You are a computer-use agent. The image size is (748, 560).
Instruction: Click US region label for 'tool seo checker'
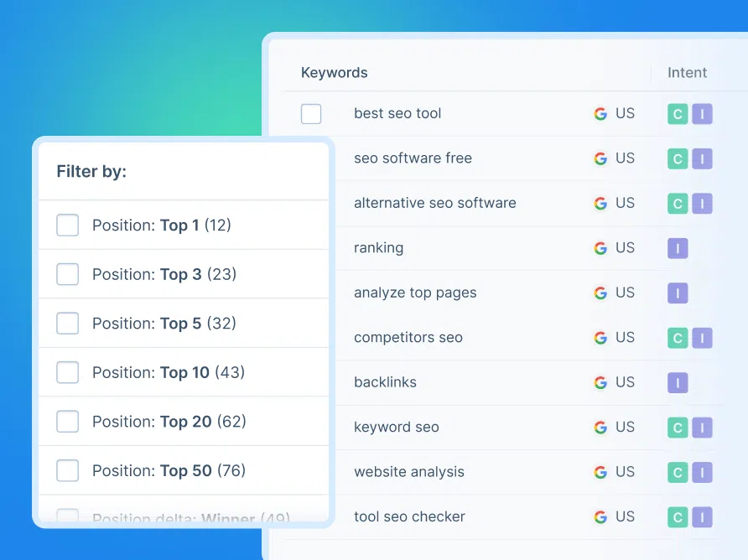[625, 517]
